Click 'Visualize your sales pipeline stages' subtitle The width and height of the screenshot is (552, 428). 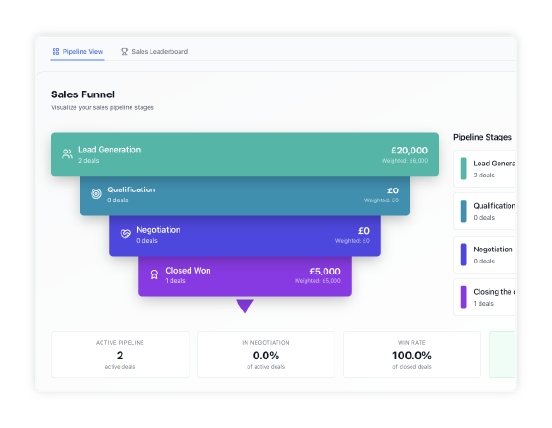click(102, 107)
